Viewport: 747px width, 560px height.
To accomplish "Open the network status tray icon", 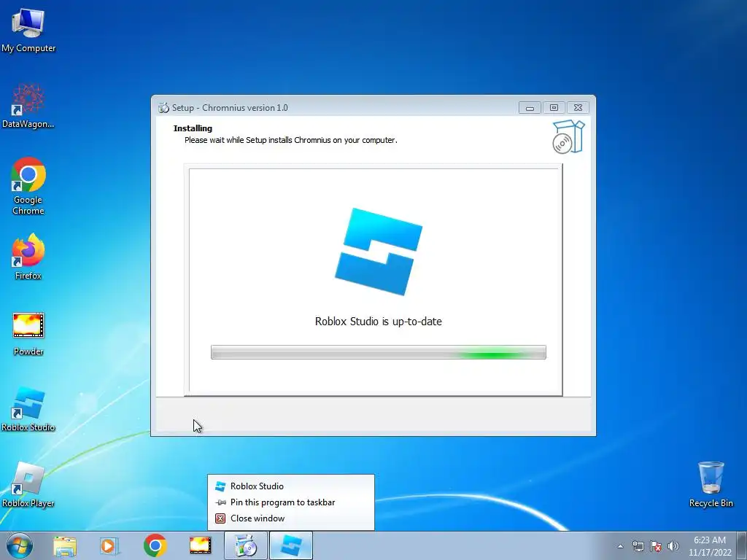I will point(638,546).
